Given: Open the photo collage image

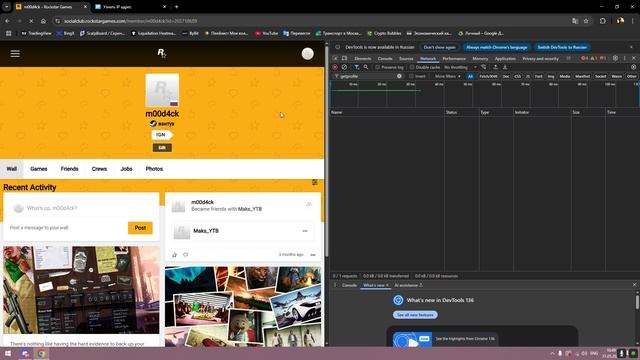Looking at the screenshot, I should pyautogui.click(x=243, y=307).
